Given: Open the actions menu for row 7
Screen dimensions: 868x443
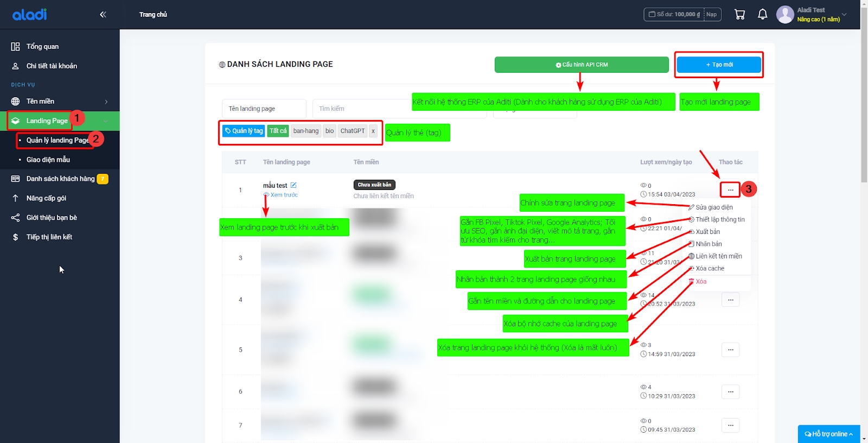Looking at the screenshot, I should [x=730, y=425].
